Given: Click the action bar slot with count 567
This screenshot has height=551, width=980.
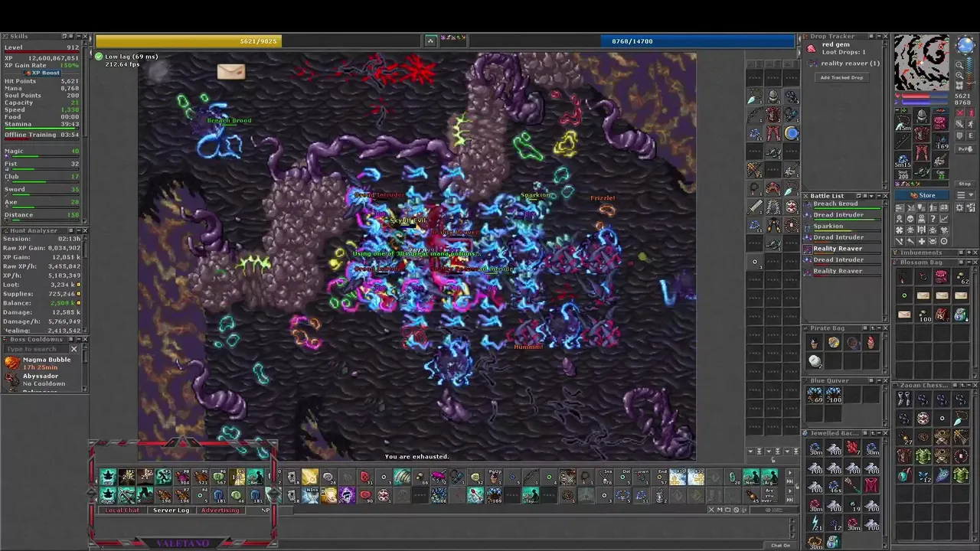Looking at the screenshot, I should click(218, 476).
